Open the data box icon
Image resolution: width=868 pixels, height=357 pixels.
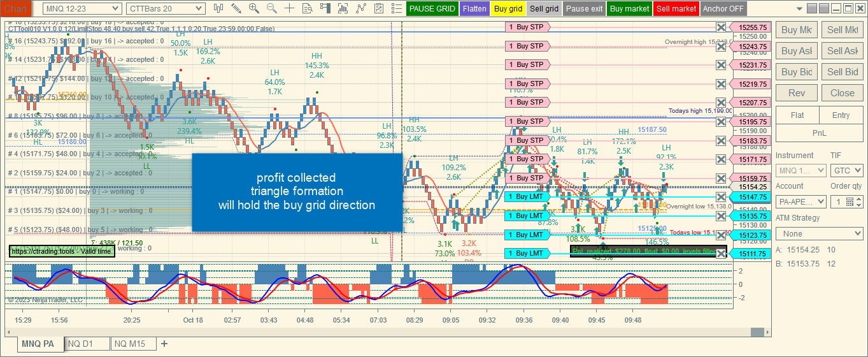point(308,8)
